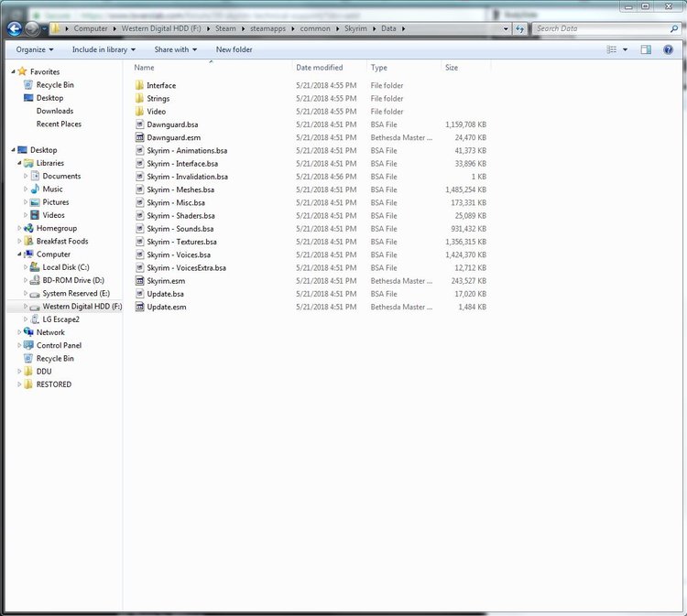The height and width of the screenshot is (616, 687).
Task: Select Skyrim - Sounds.bsa file
Action: pyautogui.click(x=180, y=229)
